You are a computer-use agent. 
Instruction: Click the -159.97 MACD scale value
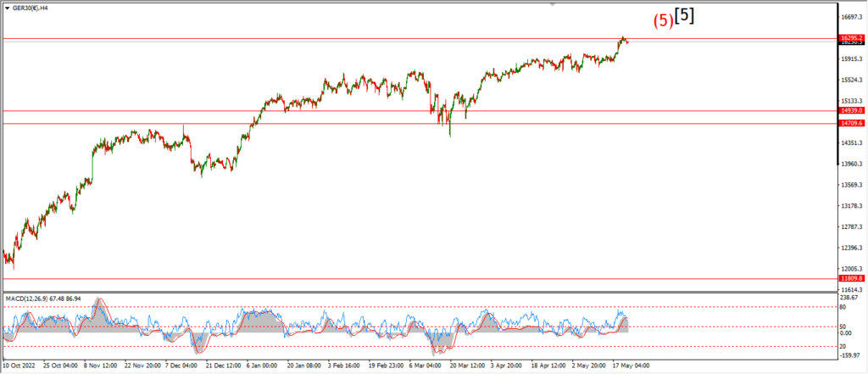pyautogui.click(x=849, y=355)
